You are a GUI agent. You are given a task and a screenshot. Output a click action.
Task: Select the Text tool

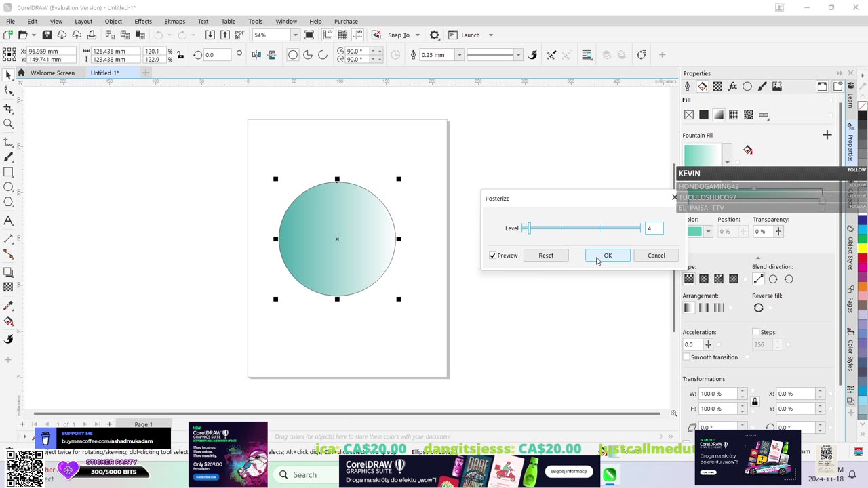point(8,220)
